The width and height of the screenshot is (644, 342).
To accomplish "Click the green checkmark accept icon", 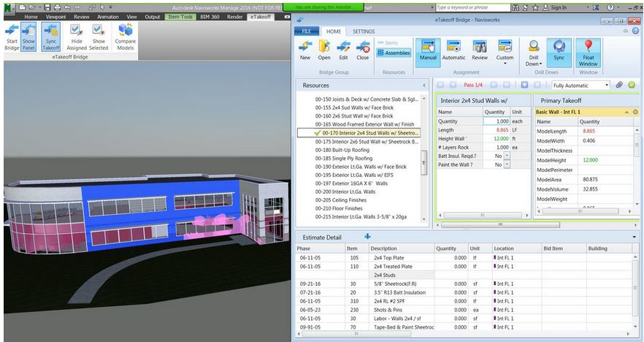I will pyautogui.click(x=632, y=85).
